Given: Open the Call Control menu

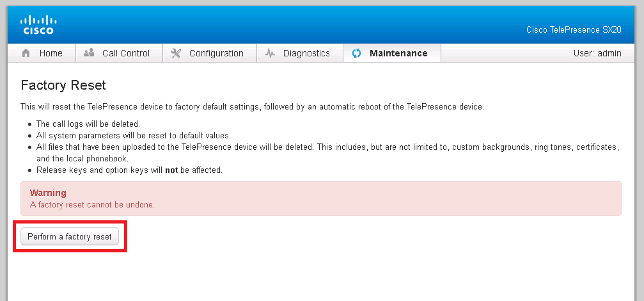Looking at the screenshot, I should [120, 53].
